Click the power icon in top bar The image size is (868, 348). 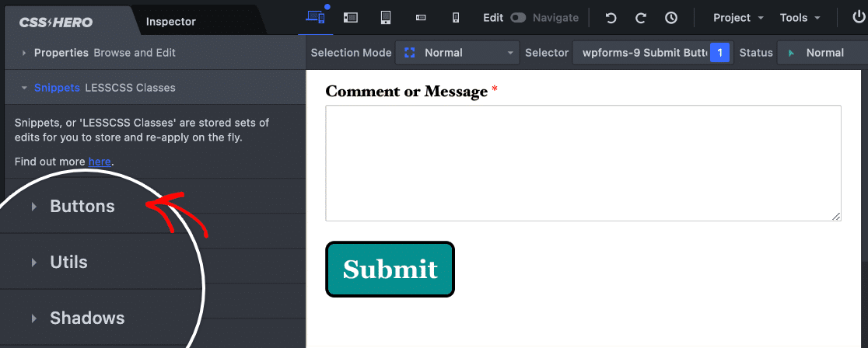pos(859,17)
